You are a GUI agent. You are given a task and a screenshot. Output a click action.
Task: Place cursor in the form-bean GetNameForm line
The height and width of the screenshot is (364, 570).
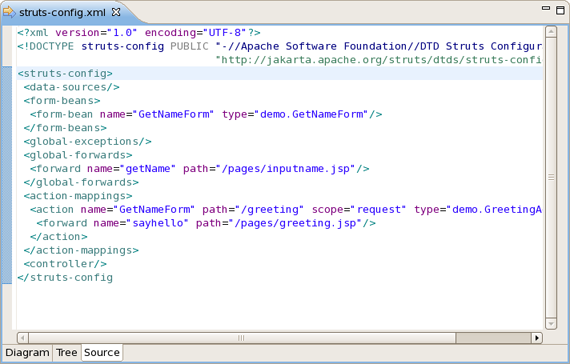pos(206,114)
